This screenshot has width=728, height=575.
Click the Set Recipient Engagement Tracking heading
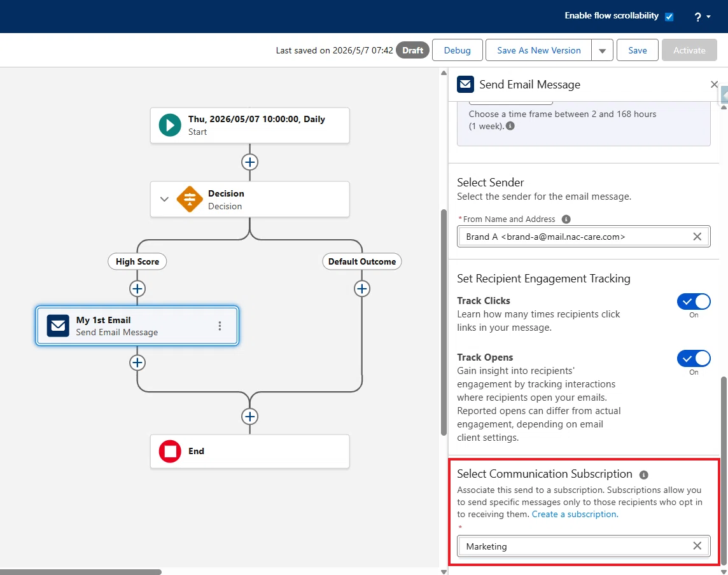(543, 279)
